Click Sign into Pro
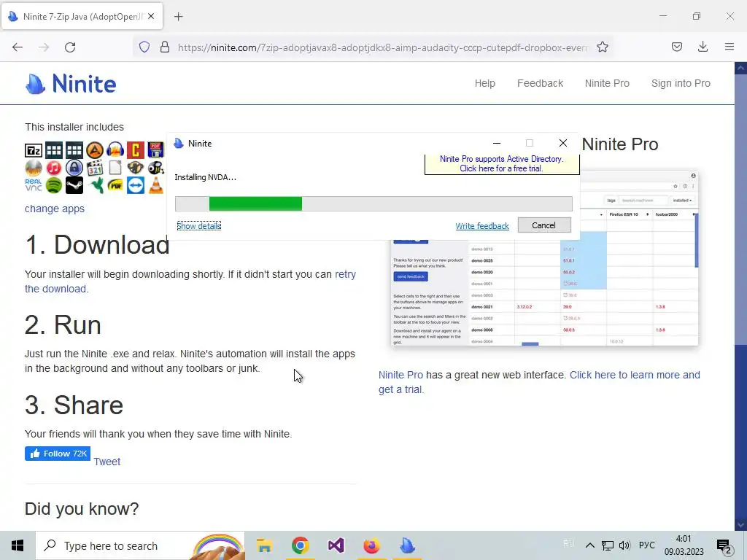747x560 pixels. pos(681,83)
